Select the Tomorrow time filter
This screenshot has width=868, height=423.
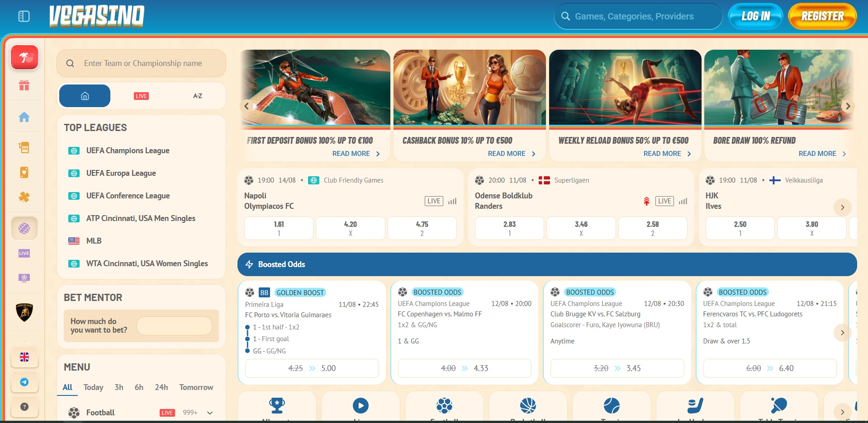pyautogui.click(x=196, y=387)
